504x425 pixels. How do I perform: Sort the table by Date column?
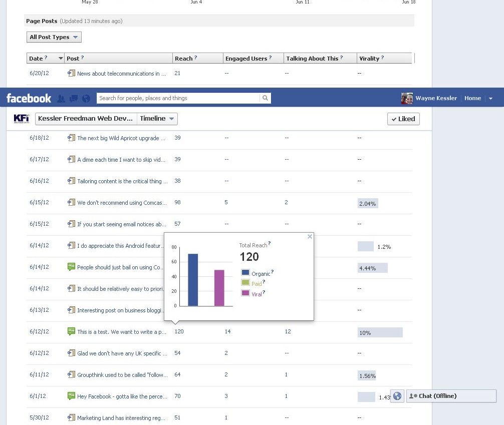45,58
